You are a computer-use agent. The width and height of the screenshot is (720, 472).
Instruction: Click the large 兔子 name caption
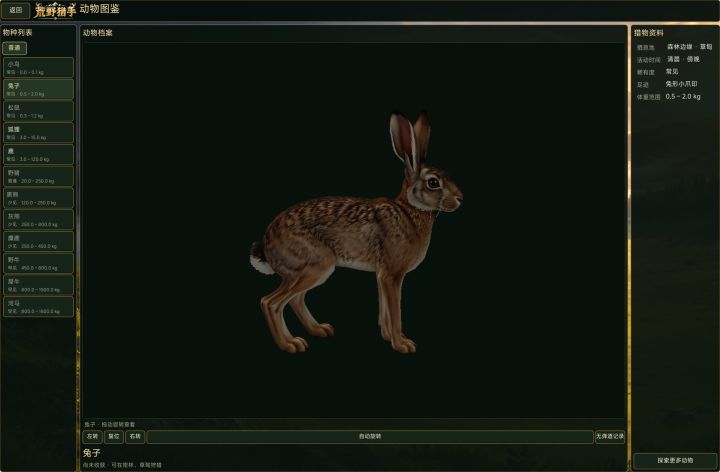pyautogui.click(x=91, y=453)
